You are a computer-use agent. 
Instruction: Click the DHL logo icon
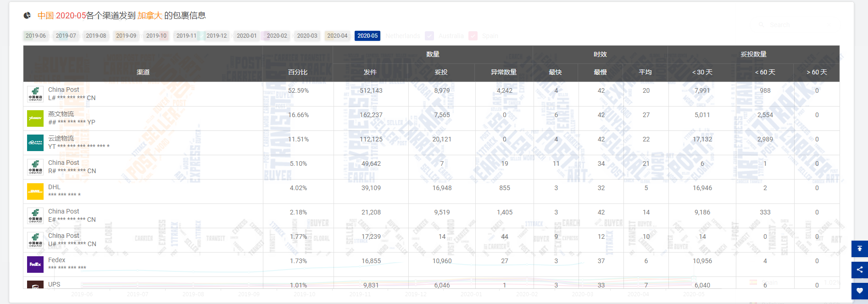point(35,191)
